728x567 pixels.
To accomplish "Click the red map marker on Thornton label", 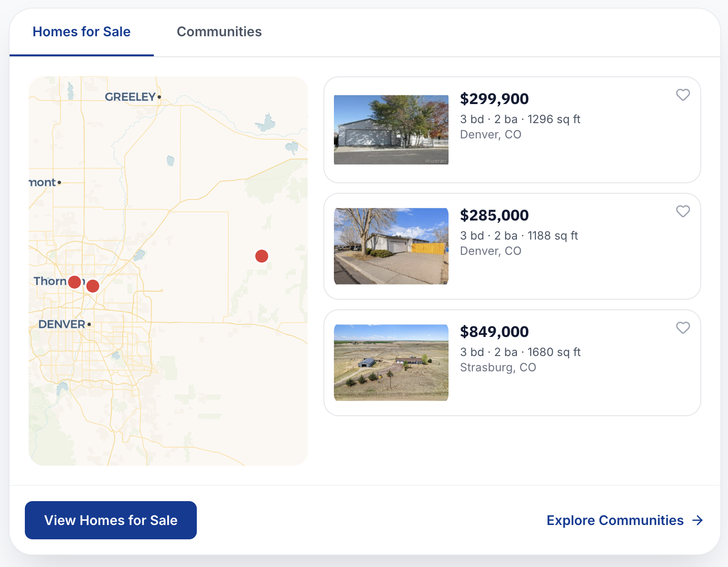I will 75,282.
